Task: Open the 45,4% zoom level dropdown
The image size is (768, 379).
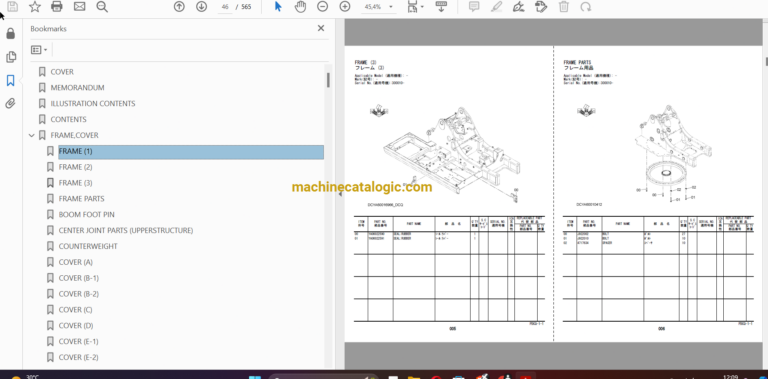Action: 378,7
